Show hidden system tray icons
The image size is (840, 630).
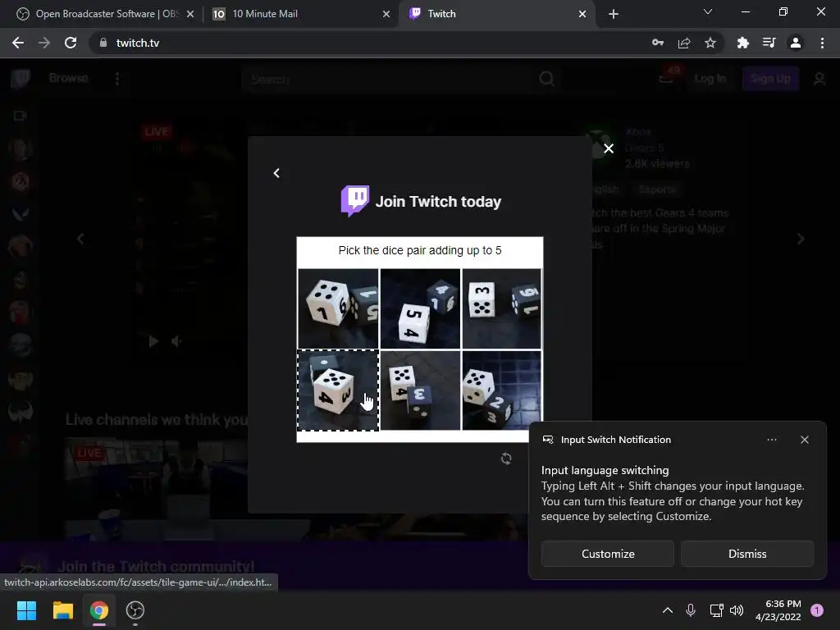pyautogui.click(x=668, y=610)
